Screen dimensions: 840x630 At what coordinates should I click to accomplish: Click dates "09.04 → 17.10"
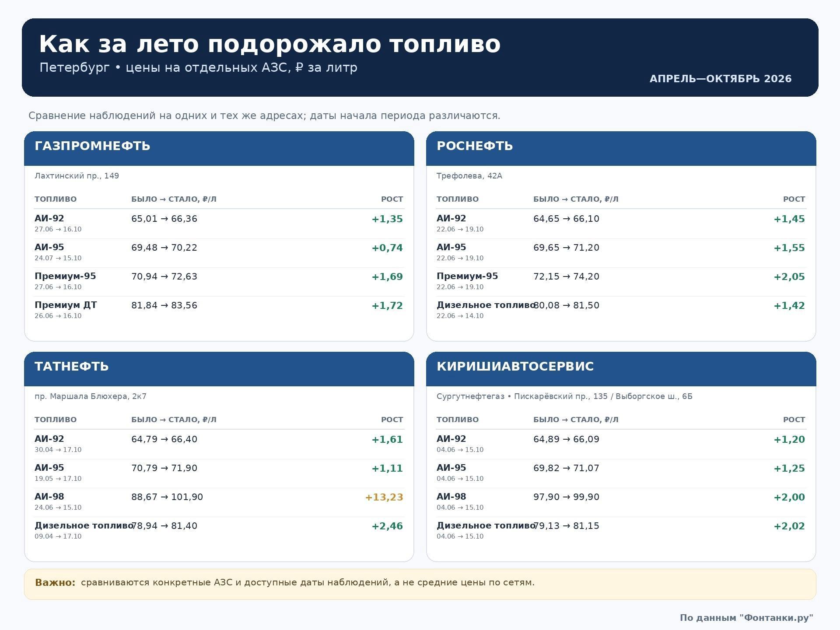[58, 536]
